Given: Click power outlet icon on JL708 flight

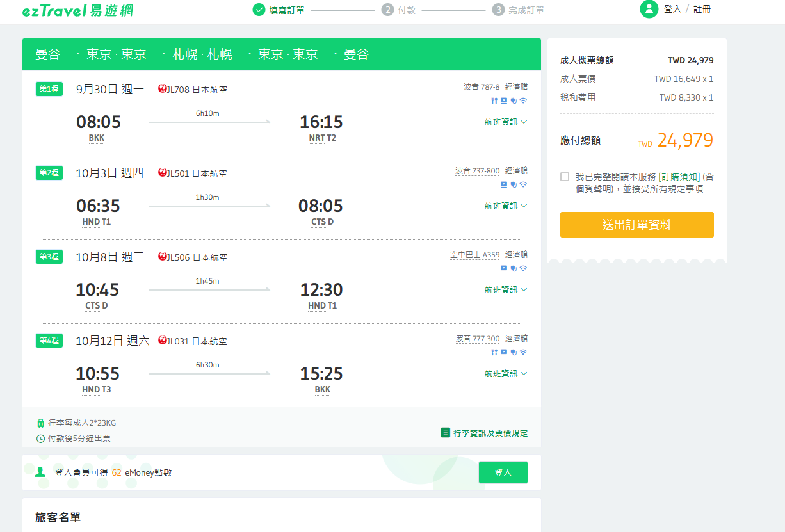Looking at the screenshot, I should [x=514, y=101].
